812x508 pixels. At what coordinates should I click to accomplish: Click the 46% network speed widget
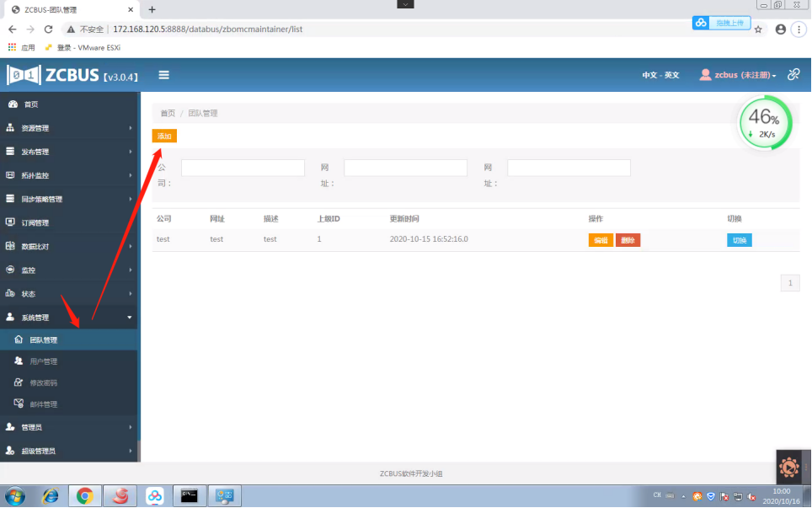tap(765, 122)
